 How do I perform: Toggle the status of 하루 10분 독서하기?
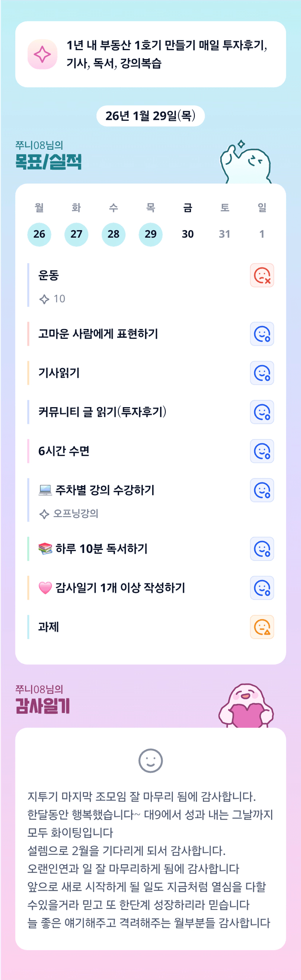click(x=262, y=549)
